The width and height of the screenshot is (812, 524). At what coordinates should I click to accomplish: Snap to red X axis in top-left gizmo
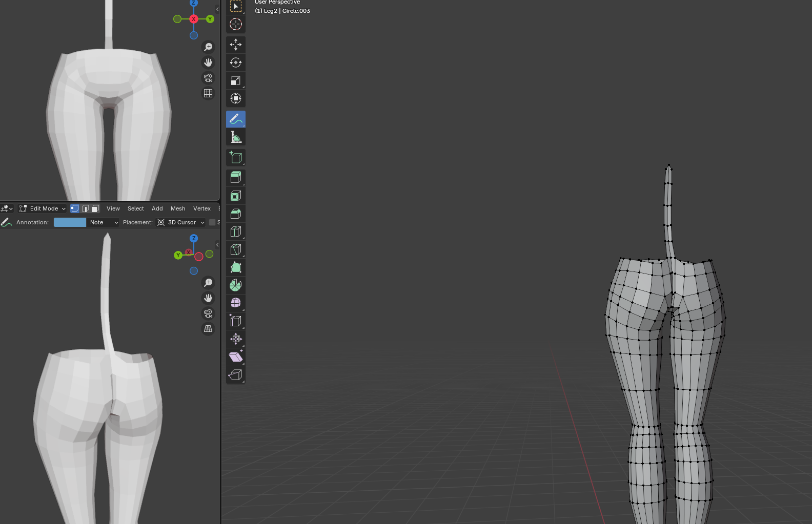[194, 19]
